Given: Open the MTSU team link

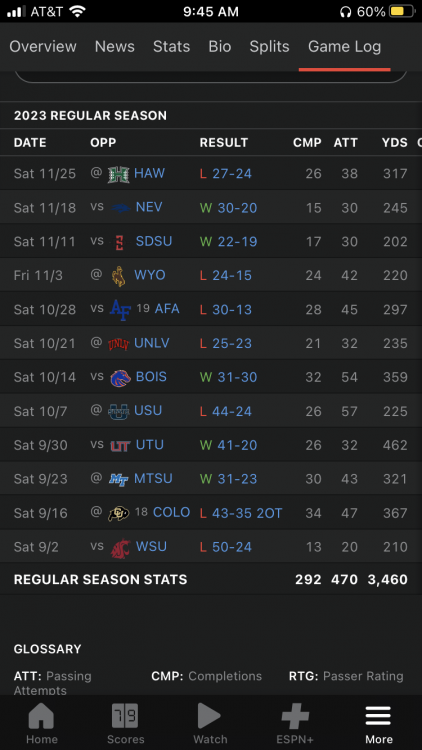Looking at the screenshot, I should tap(153, 479).
